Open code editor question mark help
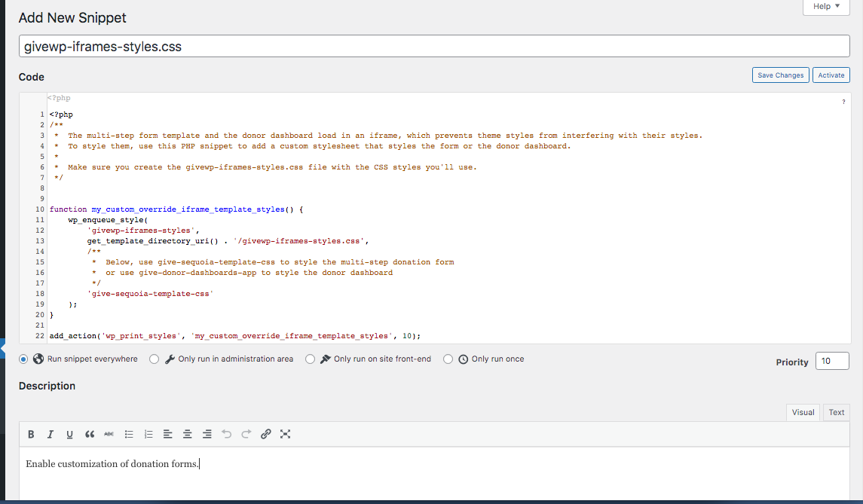Viewport: 863px width, 504px height. click(x=843, y=102)
